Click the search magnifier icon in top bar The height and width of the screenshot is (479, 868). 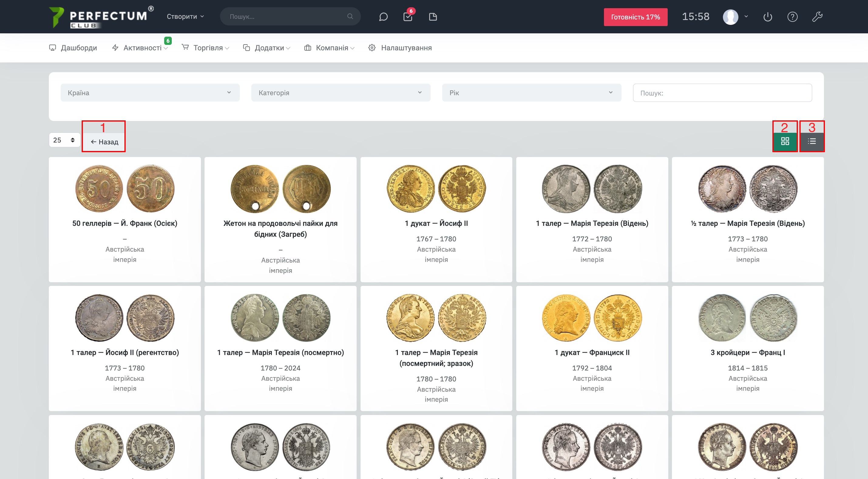(350, 16)
